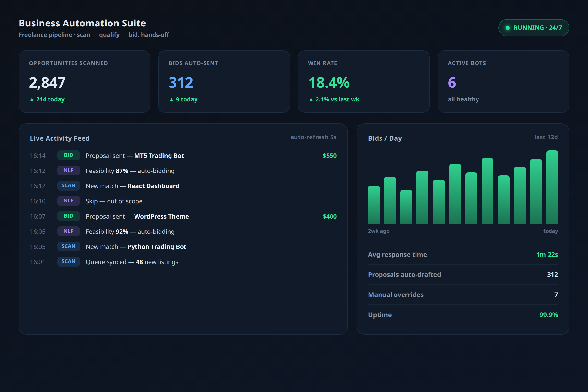Click the 18.4% win rate figure
Screen dimensions: 588x392
tap(329, 83)
